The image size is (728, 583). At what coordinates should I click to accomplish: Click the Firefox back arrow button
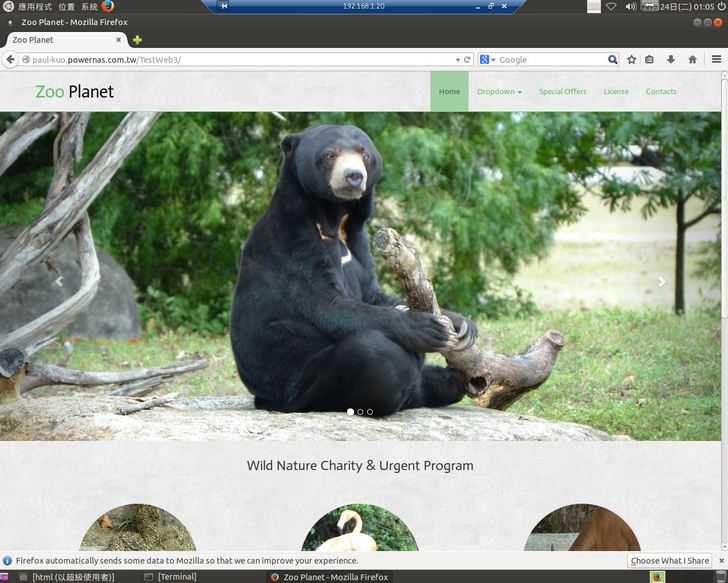point(10,59)
